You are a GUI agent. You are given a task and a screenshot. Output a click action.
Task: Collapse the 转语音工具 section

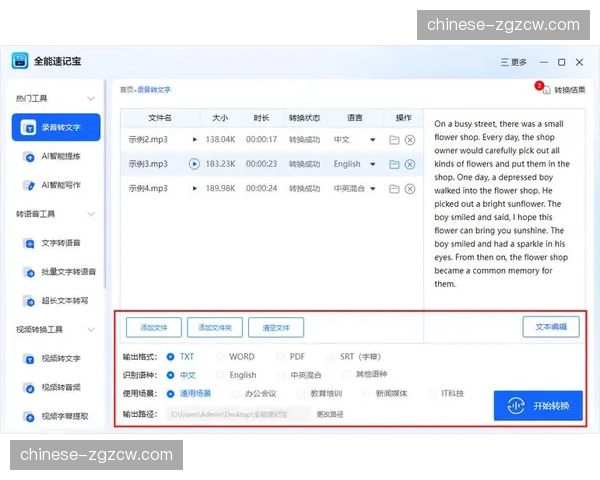[91, 214]
